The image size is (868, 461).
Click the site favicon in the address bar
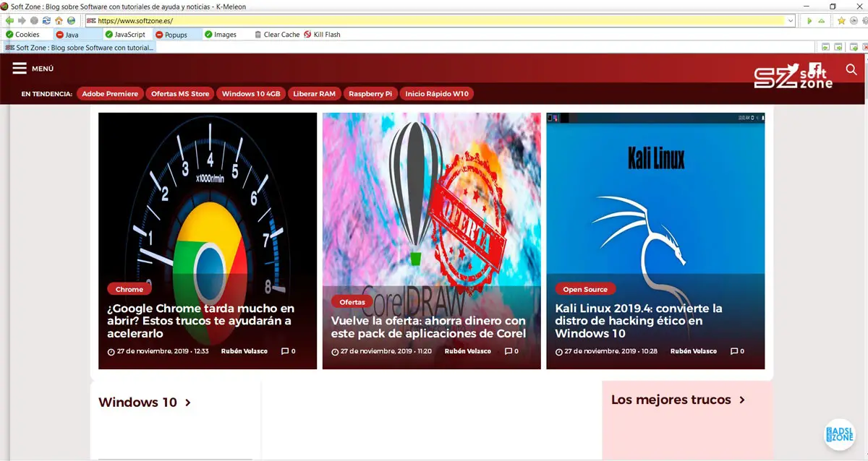(x=91, y=21)
